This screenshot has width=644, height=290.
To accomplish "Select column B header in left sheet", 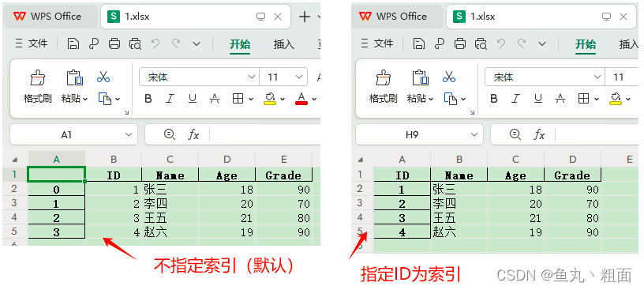I will pos(114,159).
